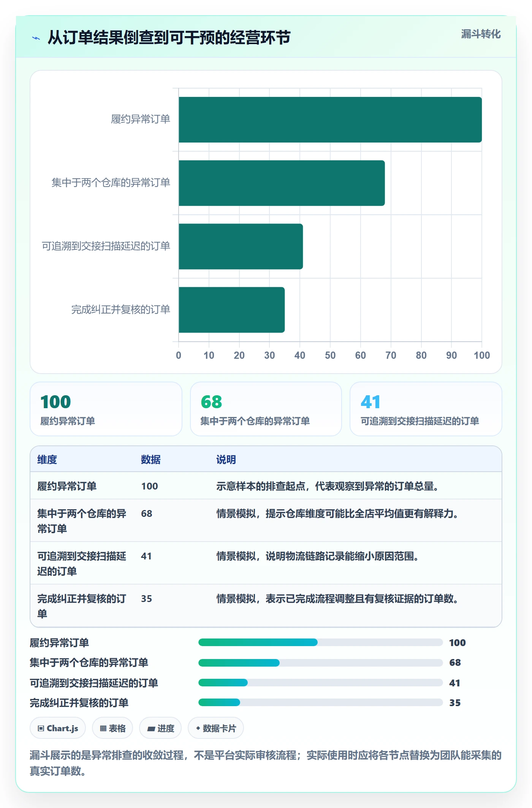Select the 进度 chip

click(160, 728)
